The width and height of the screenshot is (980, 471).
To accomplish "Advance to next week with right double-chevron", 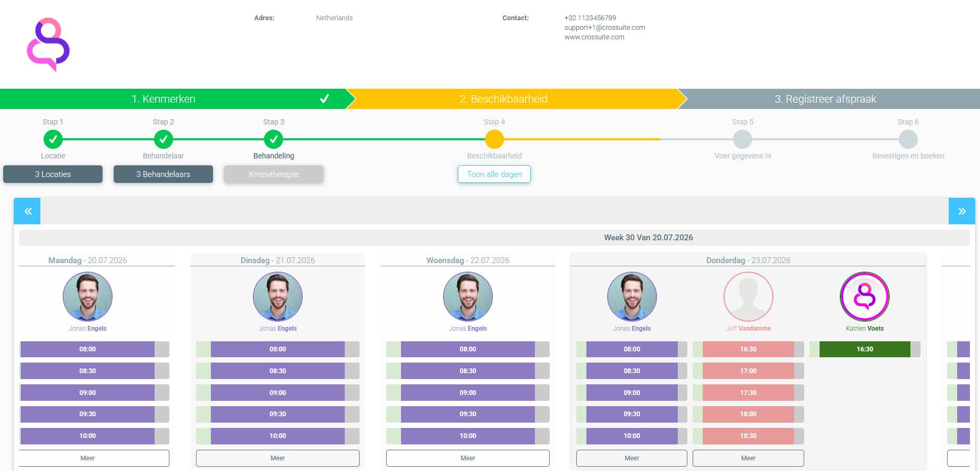I will [x=961, y=211].
